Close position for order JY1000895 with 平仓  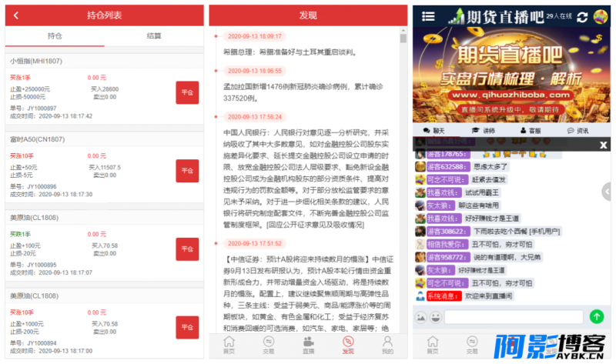(187, 249)
